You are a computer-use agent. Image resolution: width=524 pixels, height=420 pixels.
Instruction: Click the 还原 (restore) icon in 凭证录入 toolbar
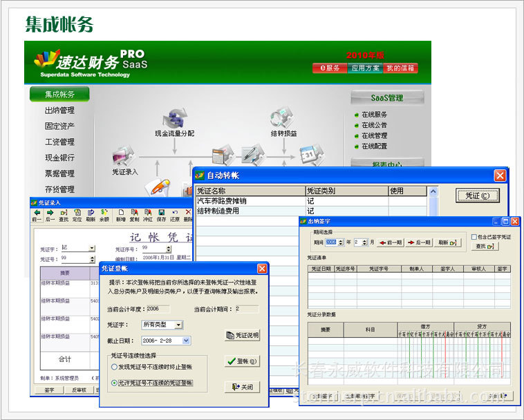tap(175, 216)
